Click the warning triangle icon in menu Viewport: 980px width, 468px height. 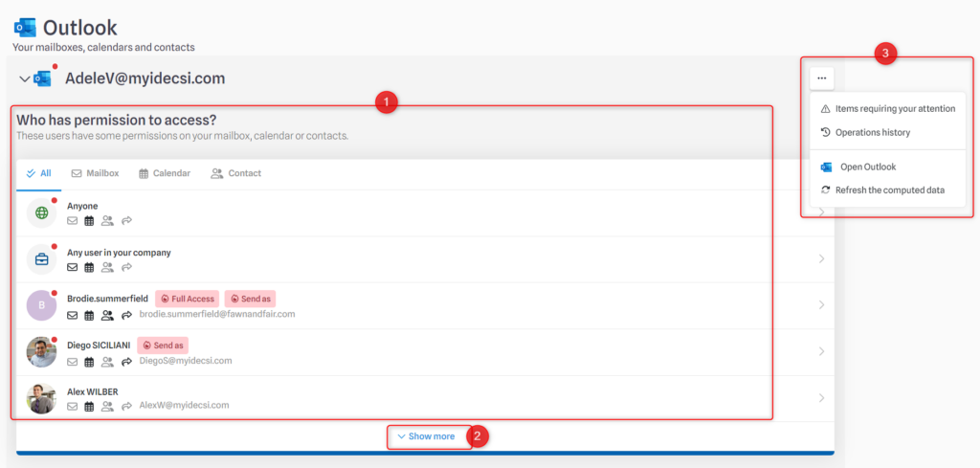coord(825,109)
